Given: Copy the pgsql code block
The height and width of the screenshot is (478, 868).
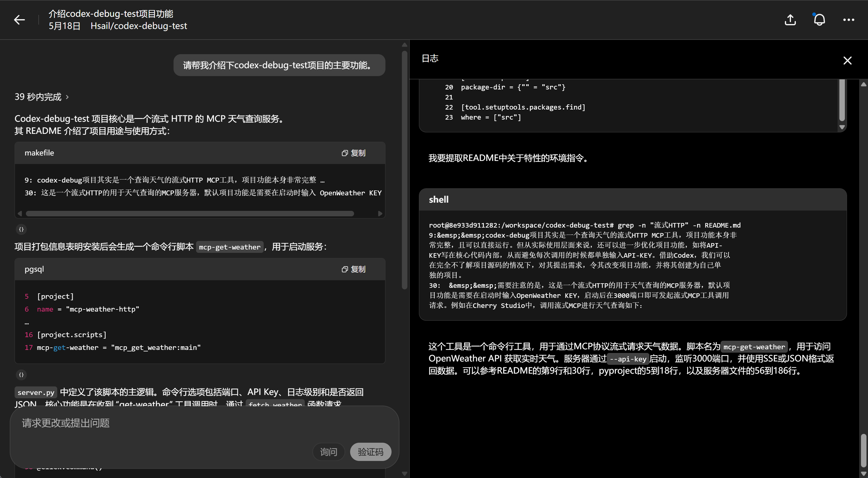Looking at the screenshot, I should (x=353, y=269).
